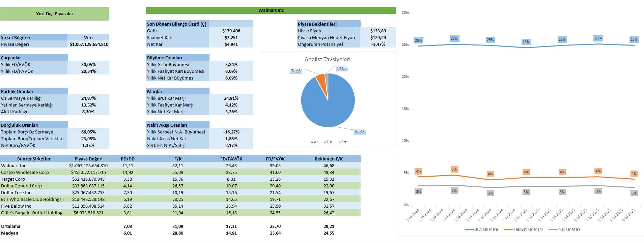Viewport: 644px width, 243px height.
Task: Select the 'Al; 47' pie data label
Action: (x=359, y=132)
